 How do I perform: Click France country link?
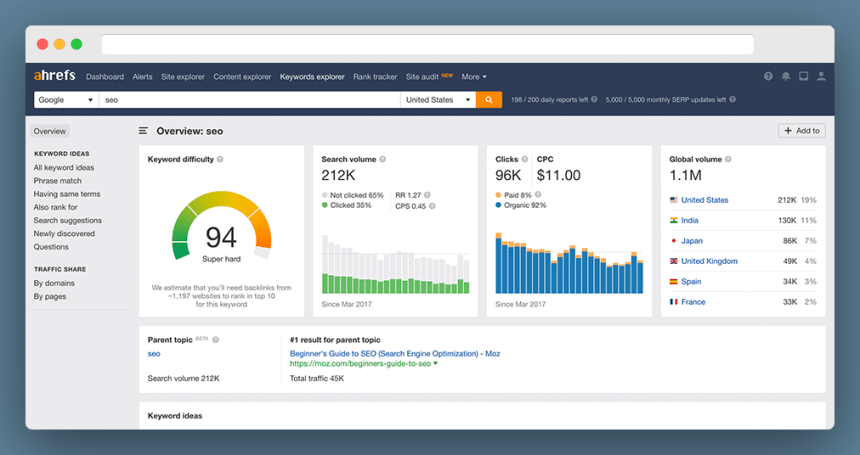pos(693,302)
